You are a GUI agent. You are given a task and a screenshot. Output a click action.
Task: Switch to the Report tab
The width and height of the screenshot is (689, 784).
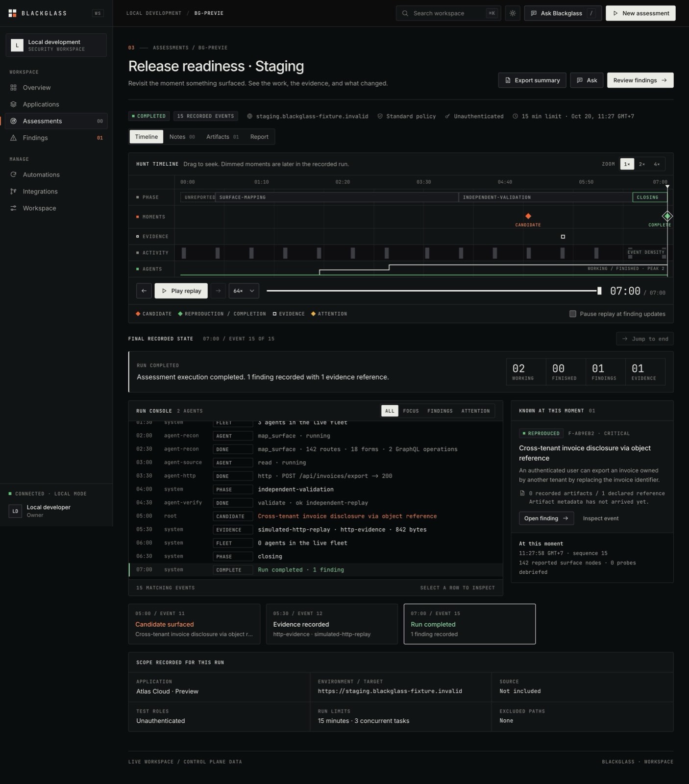click(x=259, y=137)
